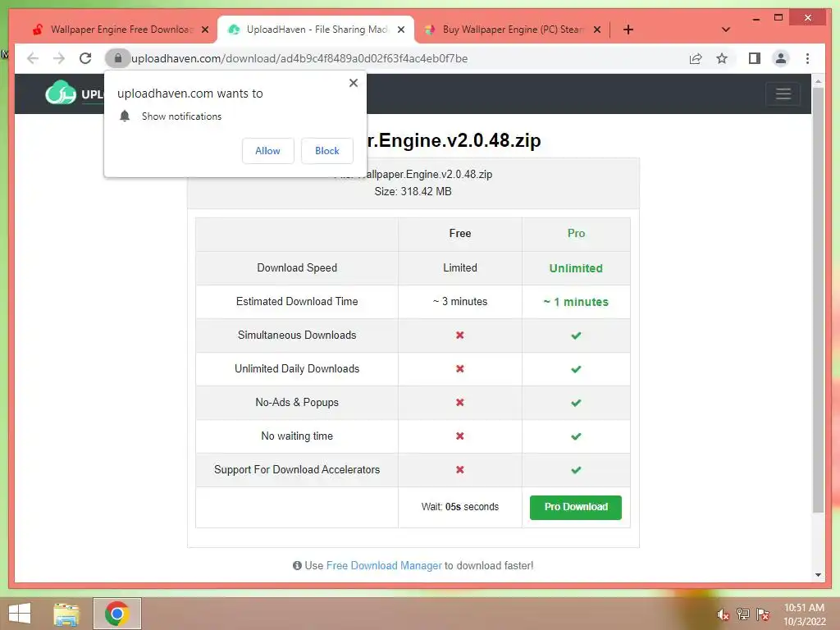Viewport: 840px width, 630px height.
Task: Click Support For Download Accelerators label
Action: (297, 470)
